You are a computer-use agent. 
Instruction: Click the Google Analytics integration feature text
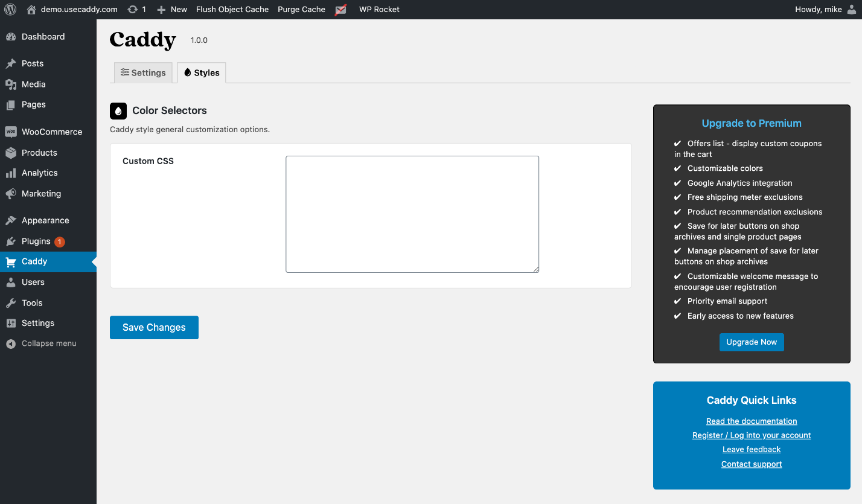(x=740, y=183)
